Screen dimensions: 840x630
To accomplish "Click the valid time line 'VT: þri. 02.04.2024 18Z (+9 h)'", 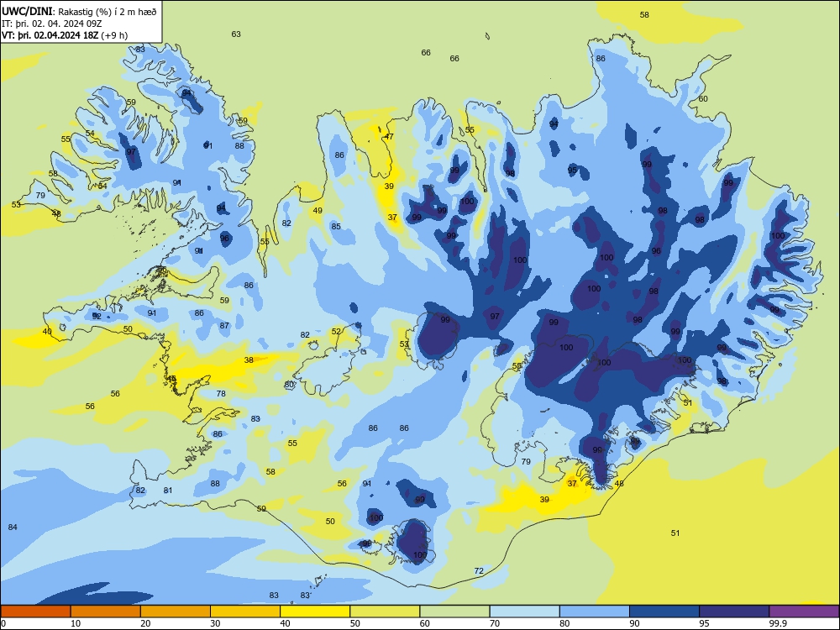I will coord(65,35).
